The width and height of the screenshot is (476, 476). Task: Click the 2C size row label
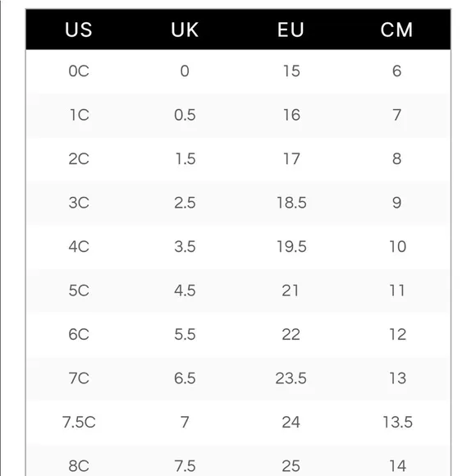[x=79, y=159]
